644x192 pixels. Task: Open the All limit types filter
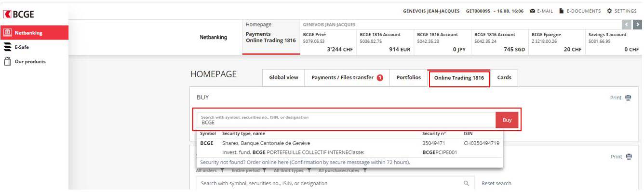point(292,170)
